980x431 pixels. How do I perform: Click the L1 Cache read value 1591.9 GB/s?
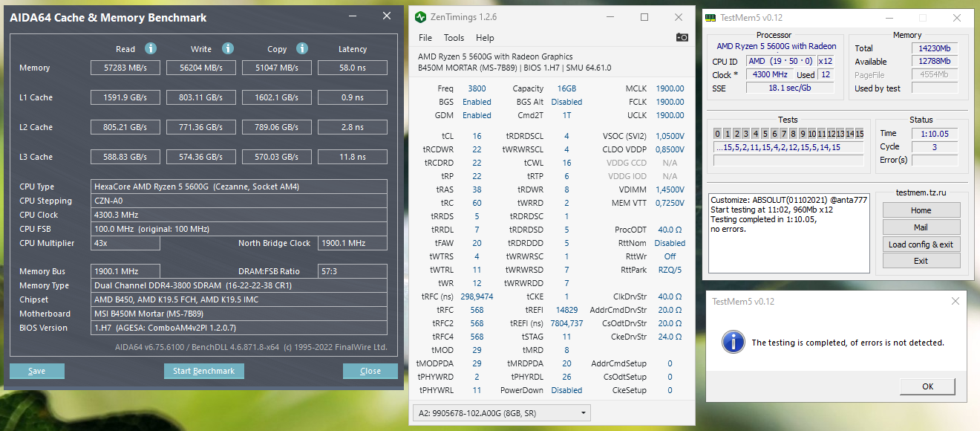127,97
